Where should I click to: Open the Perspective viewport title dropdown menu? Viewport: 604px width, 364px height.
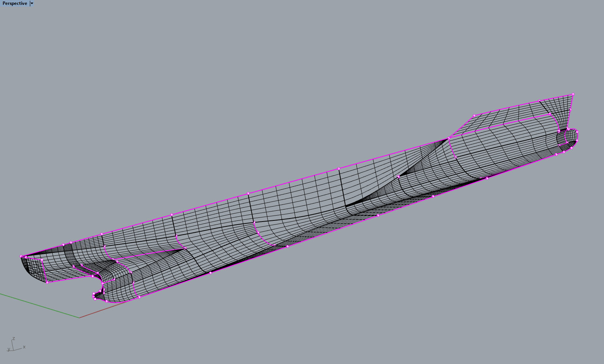[x=31, y=4]
